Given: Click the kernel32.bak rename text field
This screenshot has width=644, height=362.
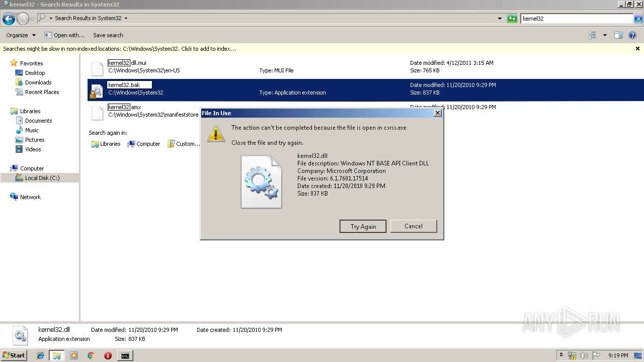Looking at the screenshot, I should [129, 85].
